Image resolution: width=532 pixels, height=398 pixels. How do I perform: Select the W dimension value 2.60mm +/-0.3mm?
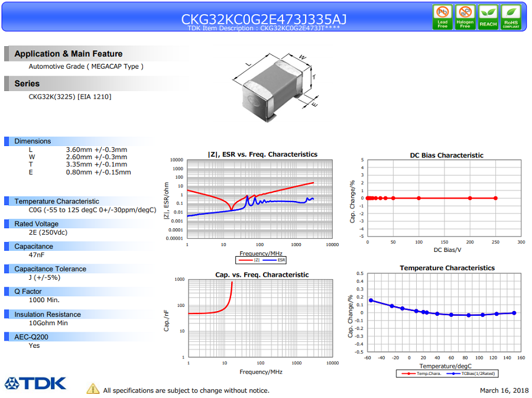pyautogui.click(x=96, y=157)
